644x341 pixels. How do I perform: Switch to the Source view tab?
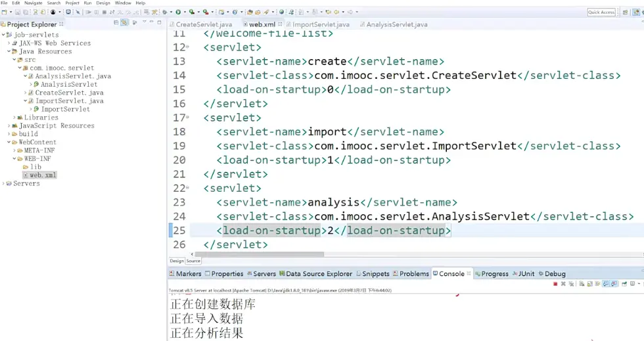click(x=193, y=261)
